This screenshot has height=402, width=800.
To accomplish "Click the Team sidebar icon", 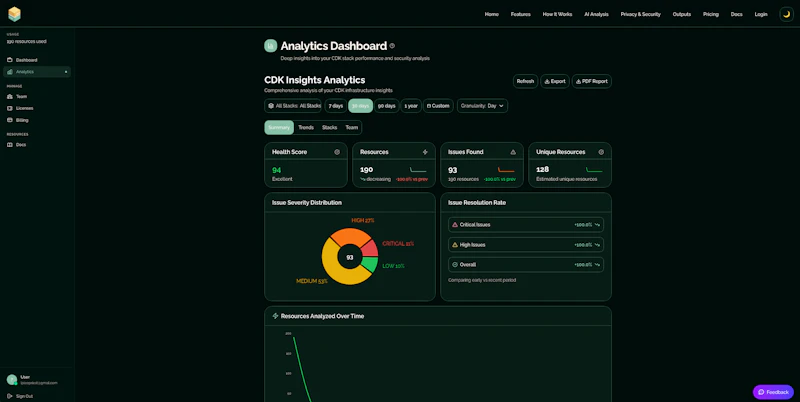I will [10, 96].
